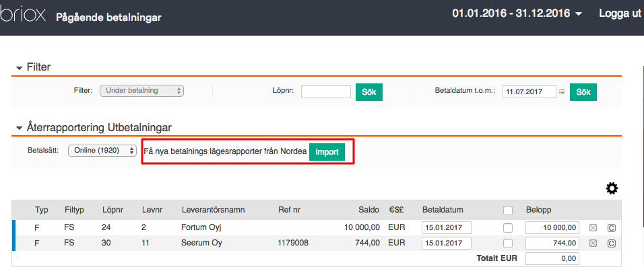Sort by Saldo column header
Image resolution: width=644 pixels, height=267 pixels.
[x=368, y=210]
